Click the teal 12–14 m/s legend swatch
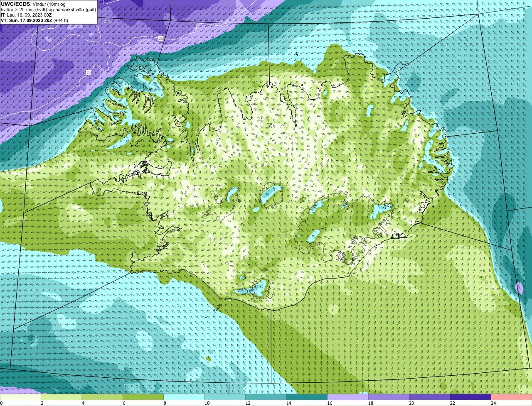 [x=266, y=397]
